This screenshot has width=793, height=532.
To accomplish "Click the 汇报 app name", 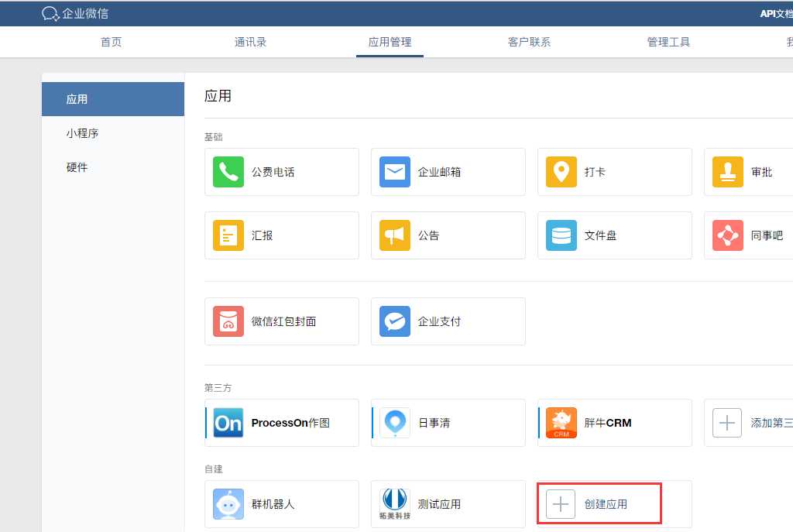I will click(262, 235).
